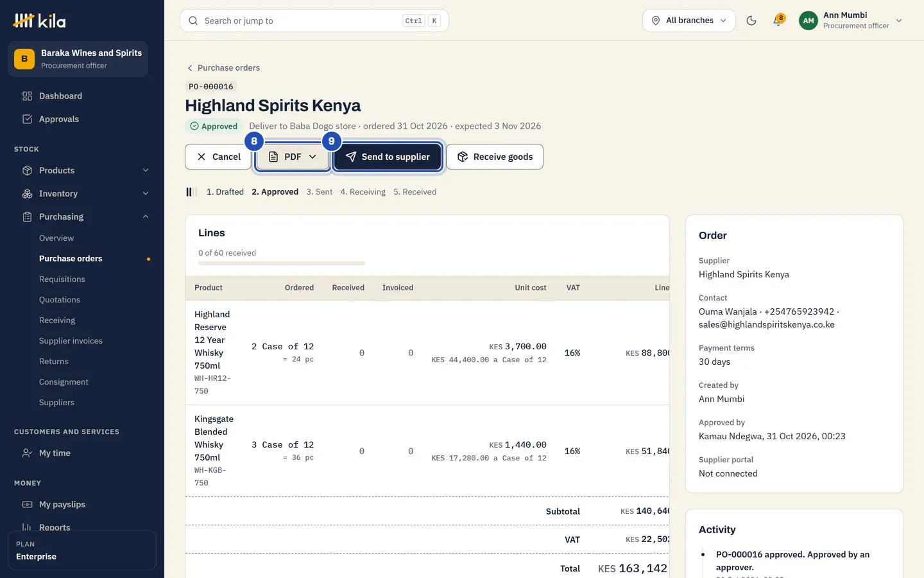Open notifications bell

pyautogui.click(x=778, y=21)
